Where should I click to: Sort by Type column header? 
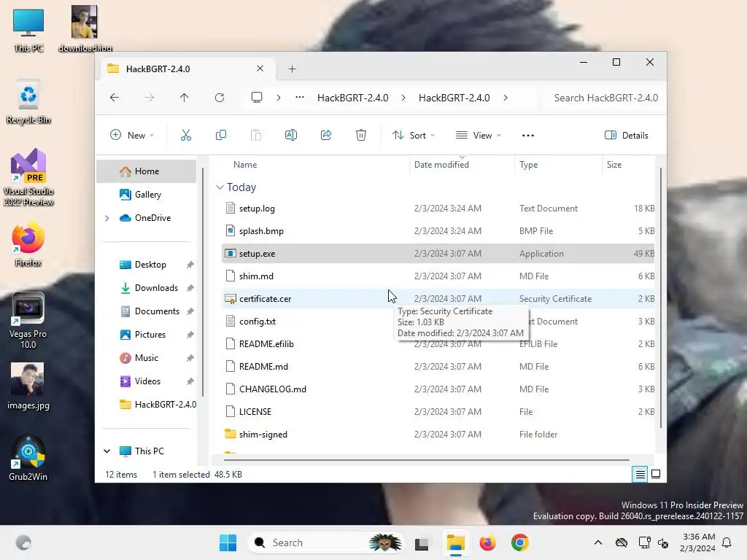coord(558,165)
